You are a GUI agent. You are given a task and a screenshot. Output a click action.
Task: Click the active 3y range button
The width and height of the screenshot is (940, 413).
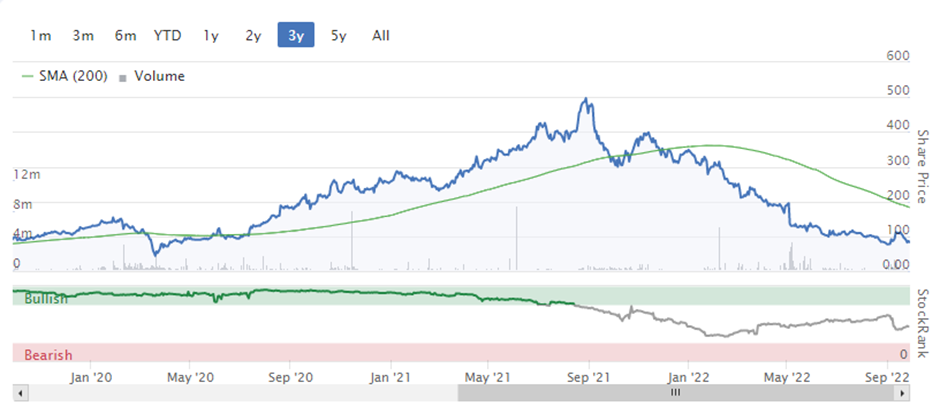pos(296,35)
